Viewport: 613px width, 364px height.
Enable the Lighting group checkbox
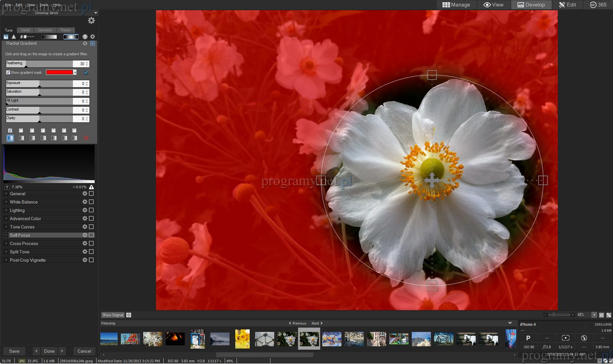pyautogui.click(x=91, y=211)
